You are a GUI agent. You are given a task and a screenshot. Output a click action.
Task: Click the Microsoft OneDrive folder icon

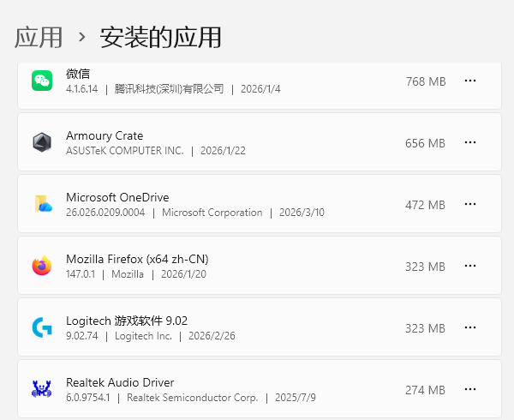click(42, 204)
